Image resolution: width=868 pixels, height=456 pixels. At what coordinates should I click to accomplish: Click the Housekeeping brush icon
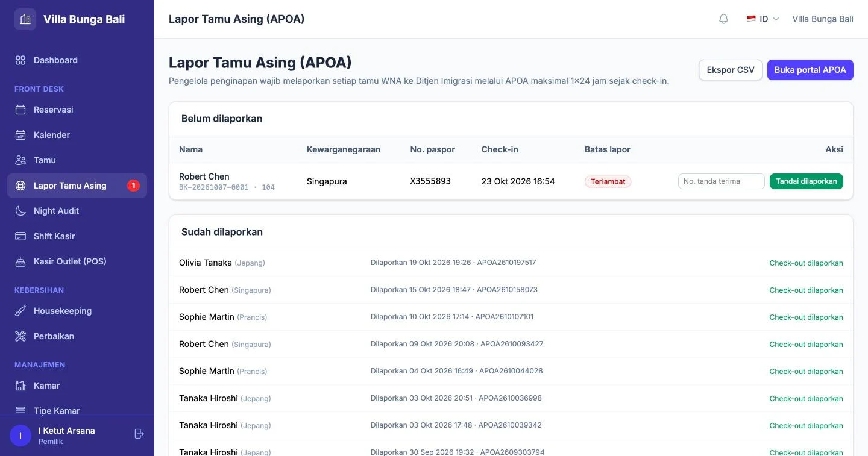(20, 311)
